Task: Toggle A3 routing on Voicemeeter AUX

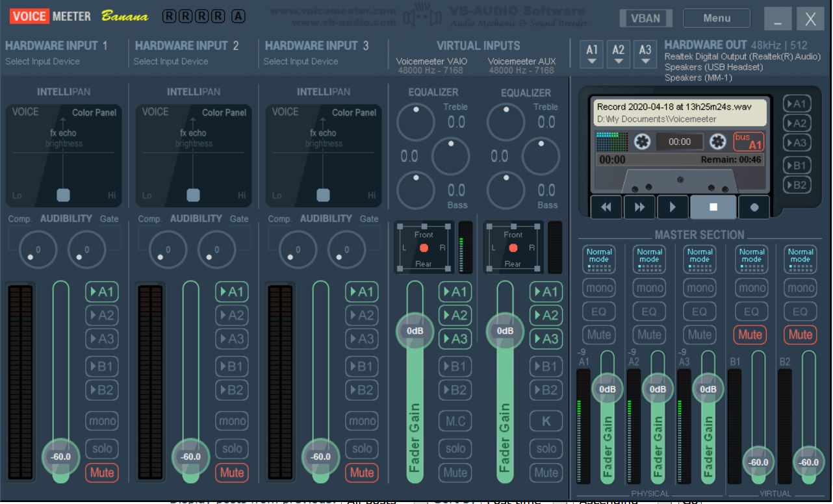Action: (546, 339)
